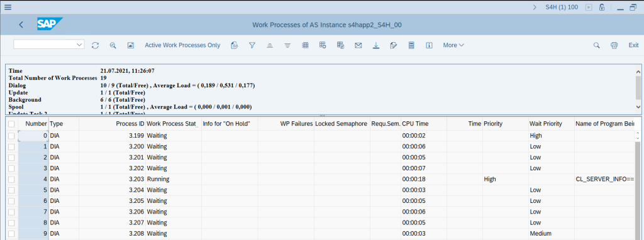The image size is (644, 240).
Task: Expand the More menu
Action: click(453, 45)
